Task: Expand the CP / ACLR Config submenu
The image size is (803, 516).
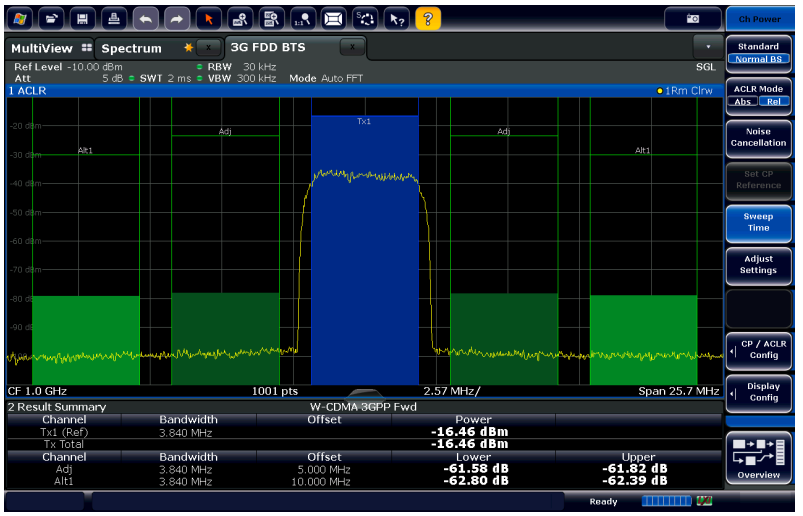Action: click(758, 350)
